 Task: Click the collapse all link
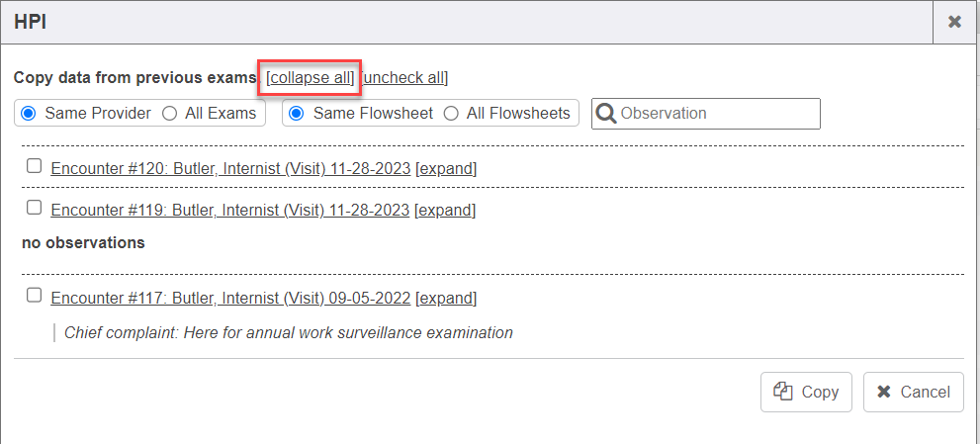311,77
